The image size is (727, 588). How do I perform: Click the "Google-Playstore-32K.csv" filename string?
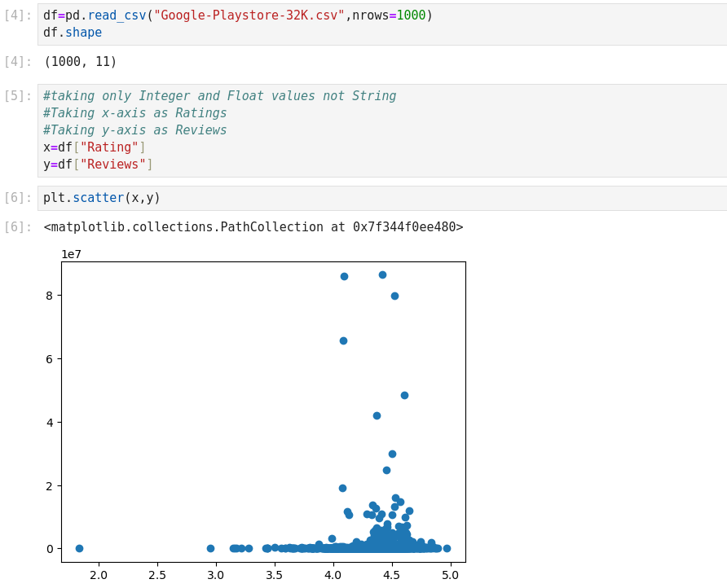pyautogui.click(x=249, y=15)
